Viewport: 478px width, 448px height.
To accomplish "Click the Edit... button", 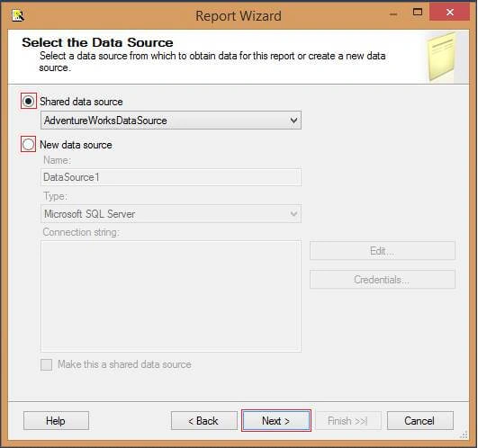I will coord(383,251).
